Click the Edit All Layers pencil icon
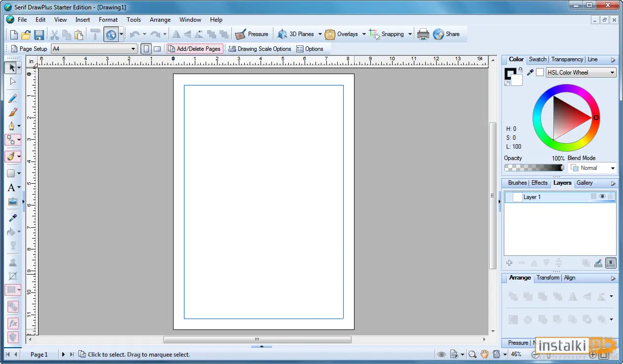The width and height of the screenshot is (623, 364). pos(598,263)
